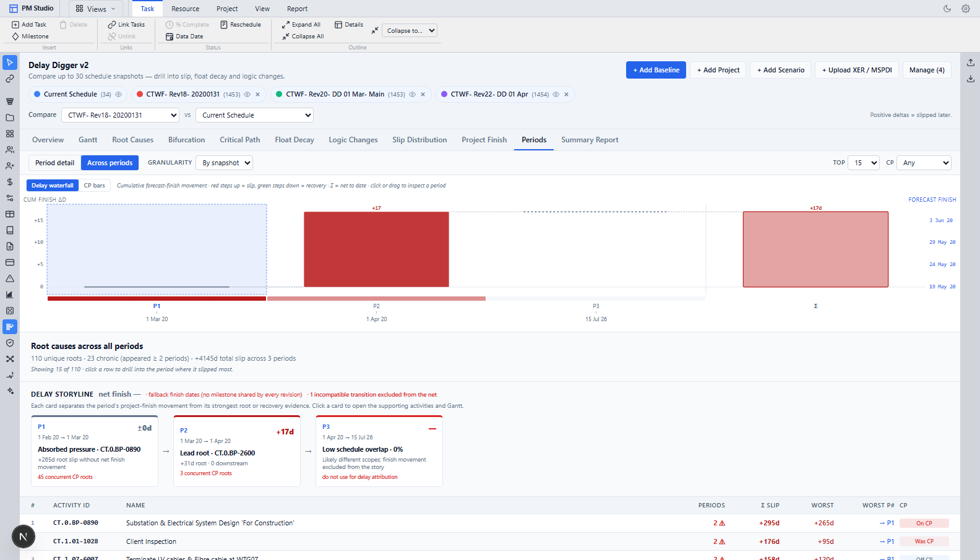Open compare-from dropdown CTWF- Rev18- 20200131
Screen dimensions: 980x560
click(x=120, y=115)
